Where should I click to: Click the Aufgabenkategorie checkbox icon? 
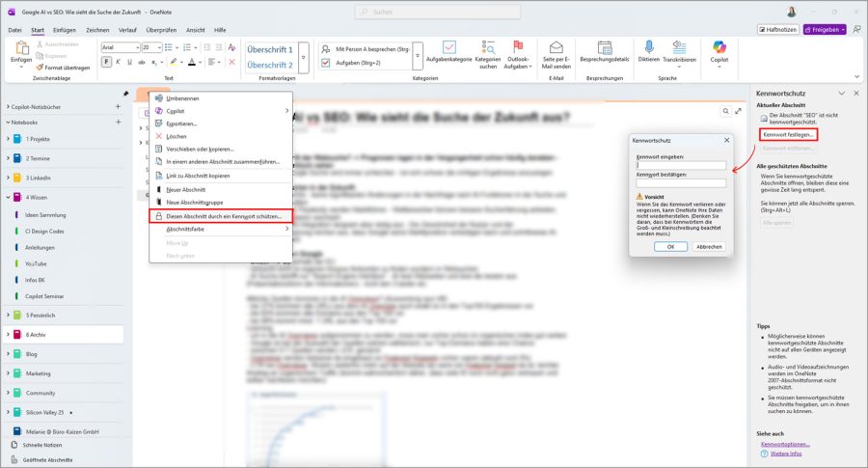tap(448, 47)
